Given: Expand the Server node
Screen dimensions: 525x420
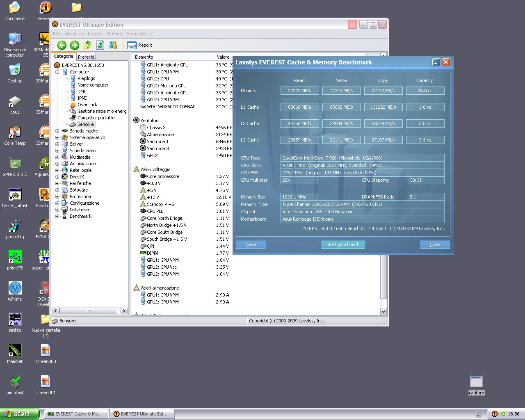Looking at the screenshot, I should 57,144.
